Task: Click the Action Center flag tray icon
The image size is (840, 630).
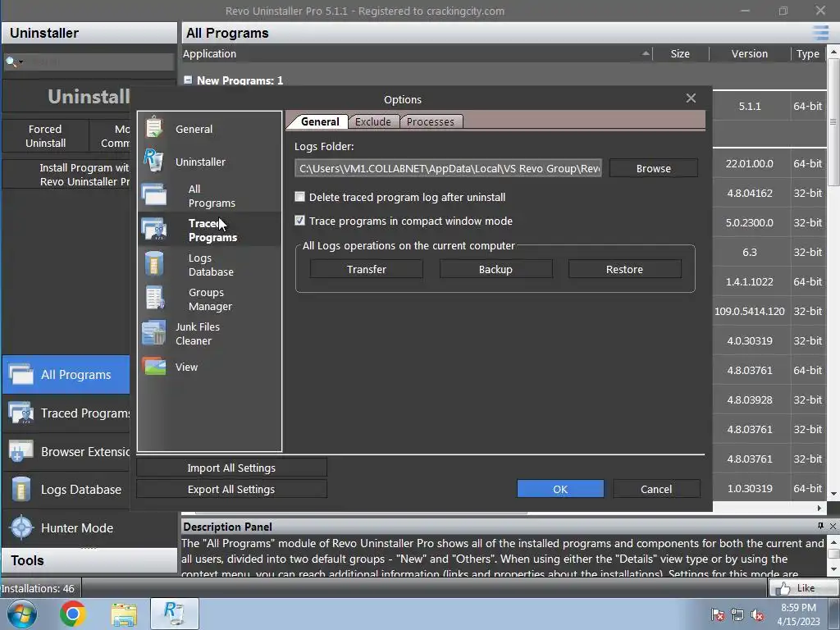Action: tap(718, 615)
